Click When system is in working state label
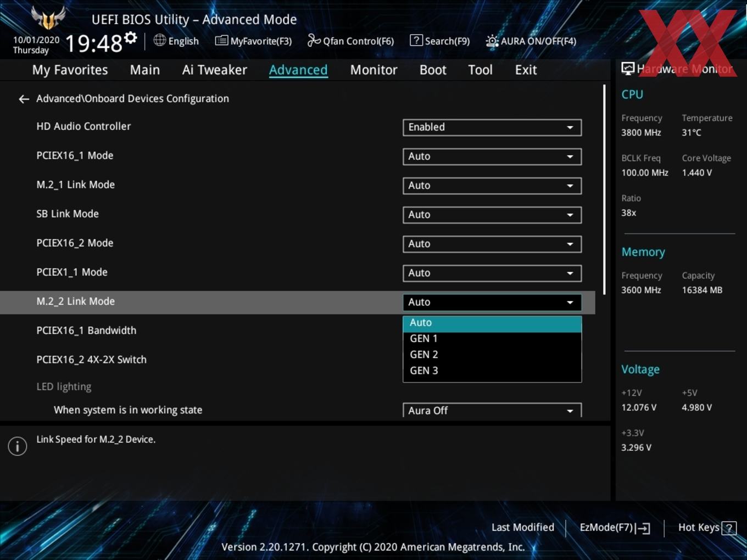 pyautogui.click(x=128, y=410)
